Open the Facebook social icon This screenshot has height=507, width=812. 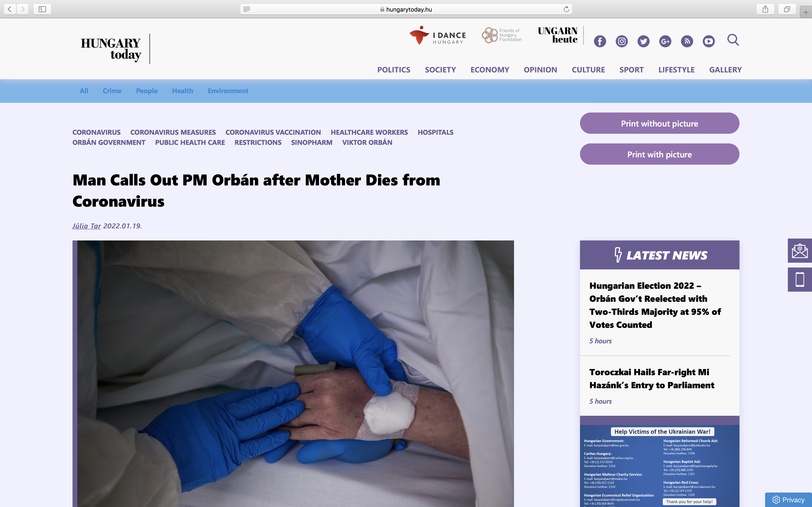(600, 41)
